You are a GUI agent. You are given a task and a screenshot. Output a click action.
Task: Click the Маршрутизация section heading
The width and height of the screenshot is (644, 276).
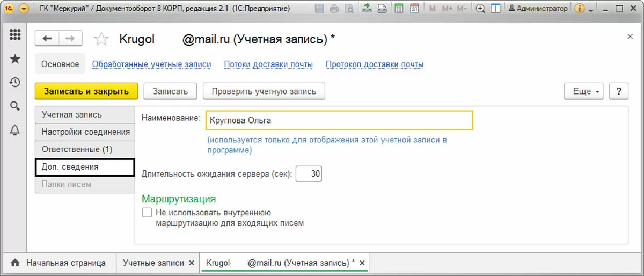click(179, 199)
